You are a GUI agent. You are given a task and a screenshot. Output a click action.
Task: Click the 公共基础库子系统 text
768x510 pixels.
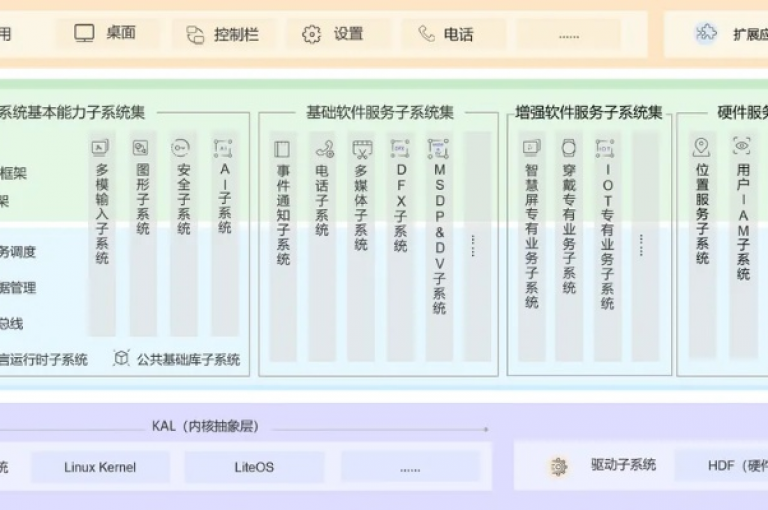(189, 360)
